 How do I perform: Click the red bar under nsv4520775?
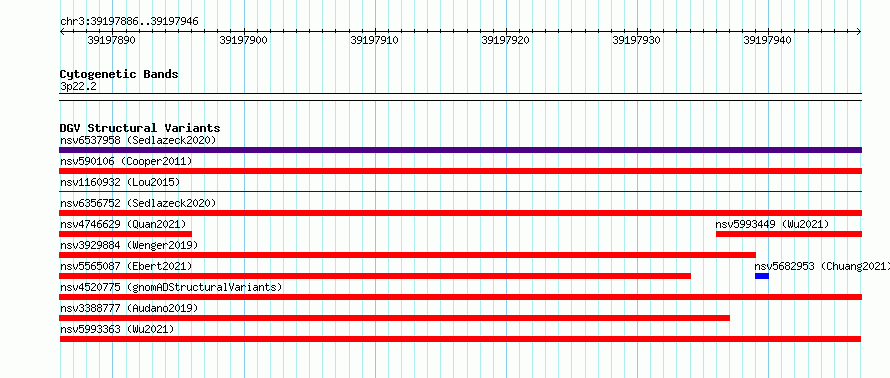coord(460,297)
